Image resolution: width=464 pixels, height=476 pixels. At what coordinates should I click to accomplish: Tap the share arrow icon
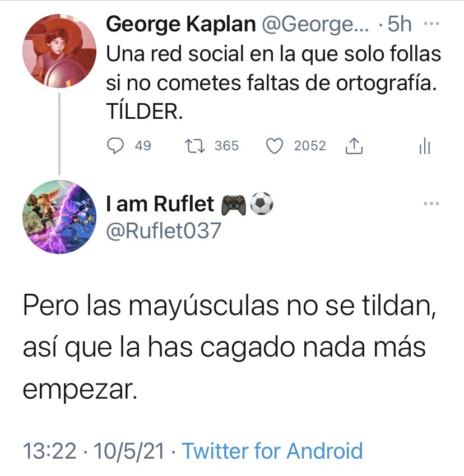click(x=354, y=147)
